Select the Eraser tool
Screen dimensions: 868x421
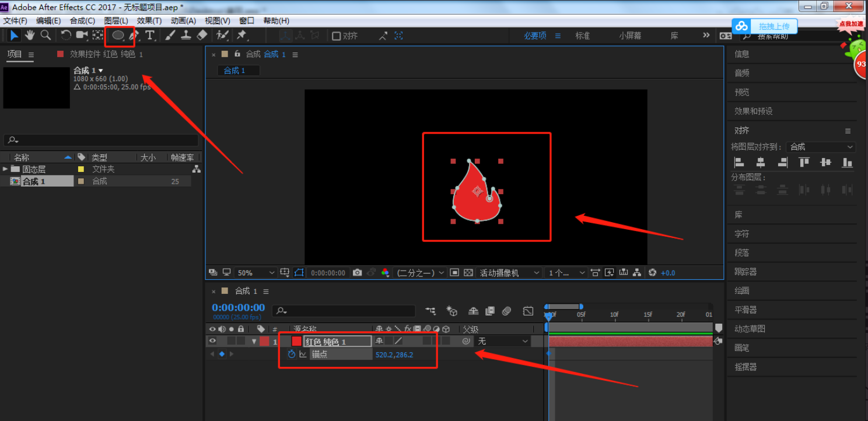pyautogui.click(x=202, y=36)
